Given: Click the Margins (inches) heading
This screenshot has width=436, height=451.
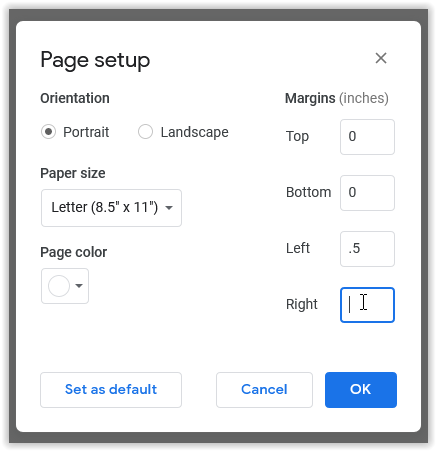Looking at the screenshot, I should (x=337, y=98).
